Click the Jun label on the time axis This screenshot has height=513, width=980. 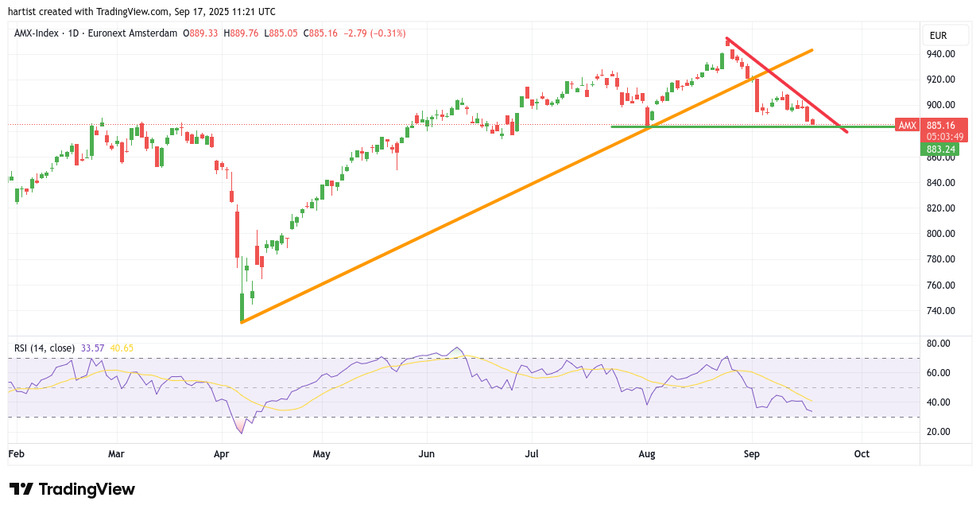point(426,454)
